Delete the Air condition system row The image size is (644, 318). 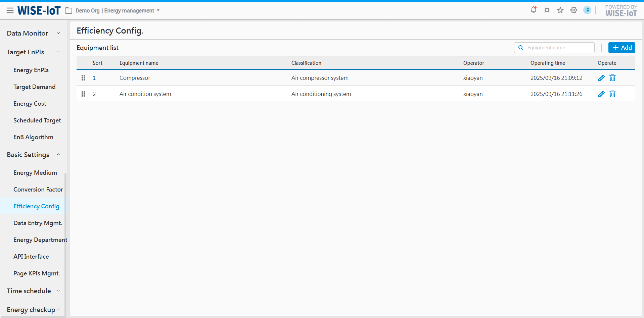612,94
